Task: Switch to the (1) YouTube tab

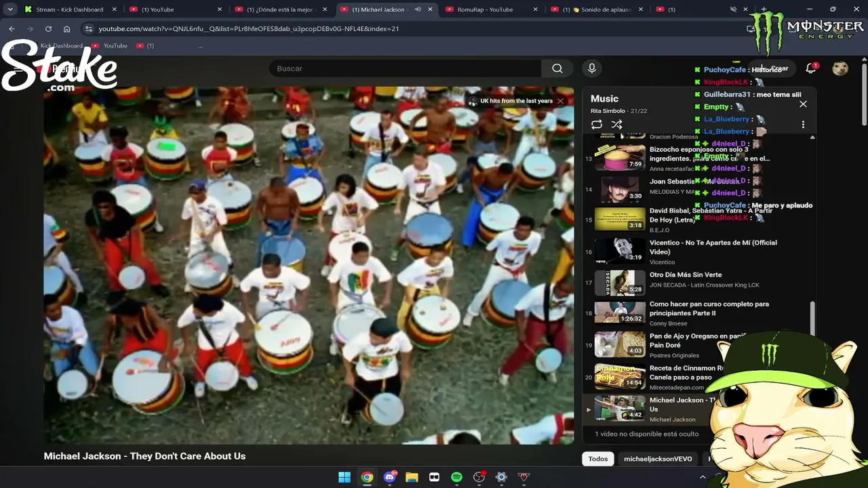Action: 175,9
